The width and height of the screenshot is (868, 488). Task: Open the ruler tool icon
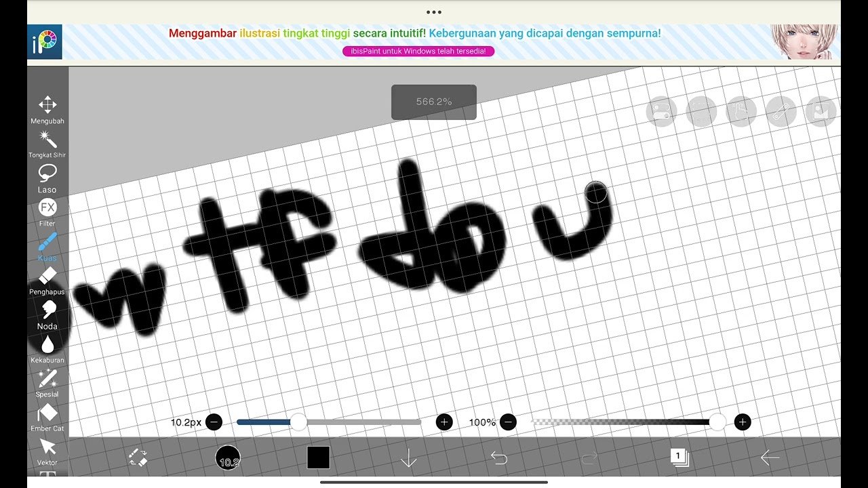tap(781, 111)
